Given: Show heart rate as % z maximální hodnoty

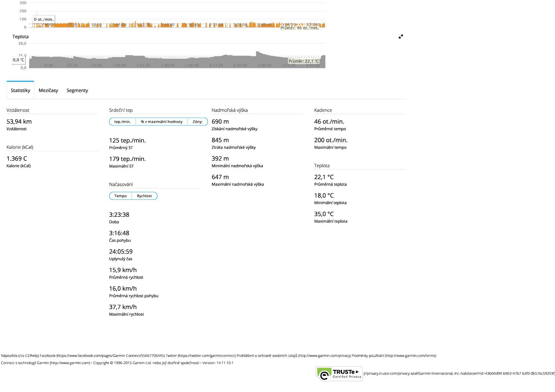Looking at the screenshot, I should tap(162, 122).
